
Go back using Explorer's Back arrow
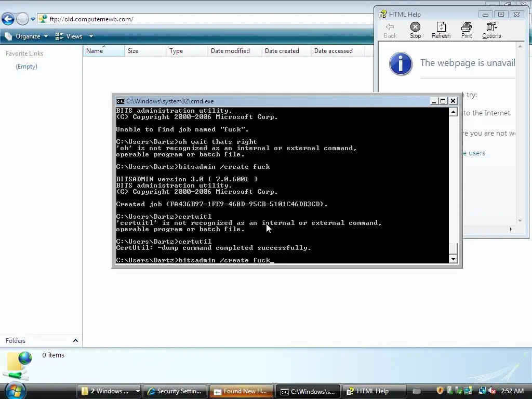point(8,19)
